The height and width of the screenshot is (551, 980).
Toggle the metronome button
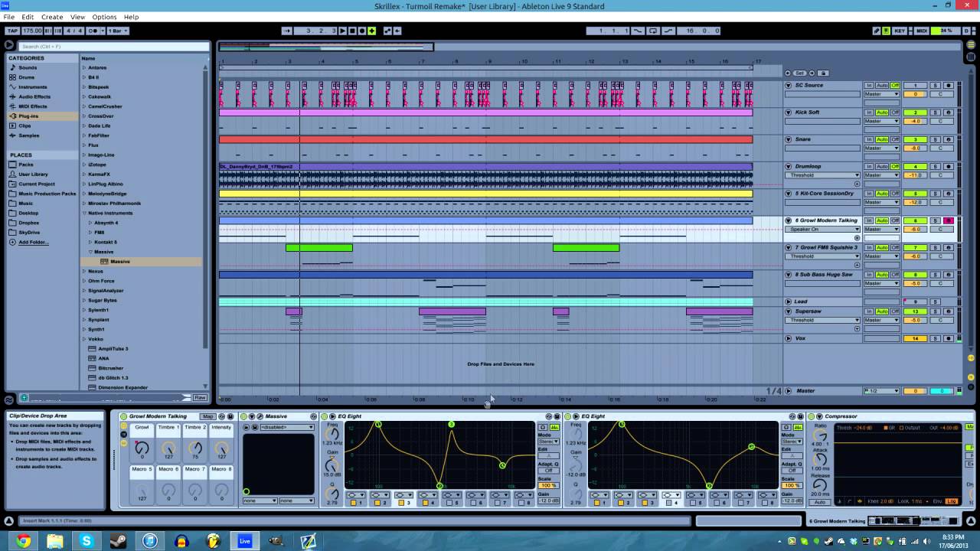point(94,31)
